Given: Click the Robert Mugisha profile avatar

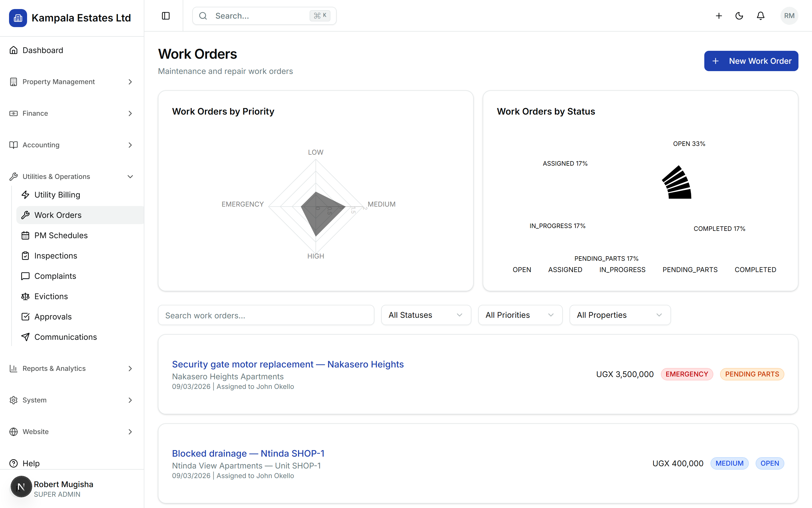Looking at the screenshot, I should tap(21, 487).
